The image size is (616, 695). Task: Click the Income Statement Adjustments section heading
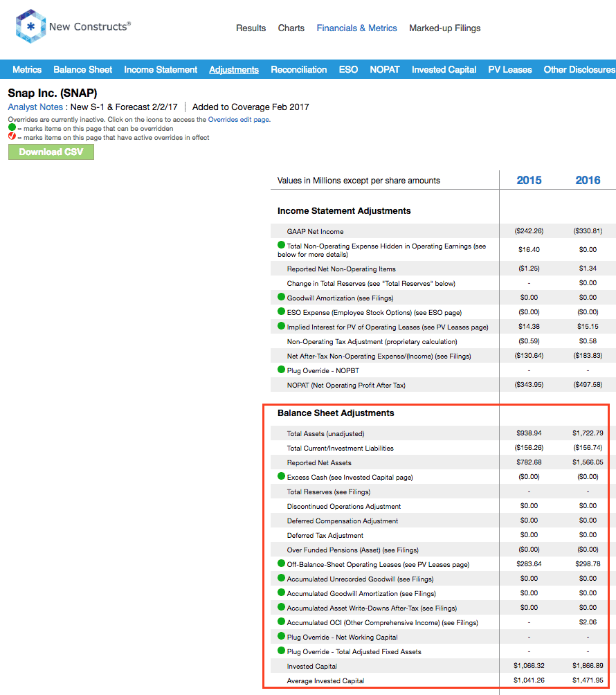[344, 211]
